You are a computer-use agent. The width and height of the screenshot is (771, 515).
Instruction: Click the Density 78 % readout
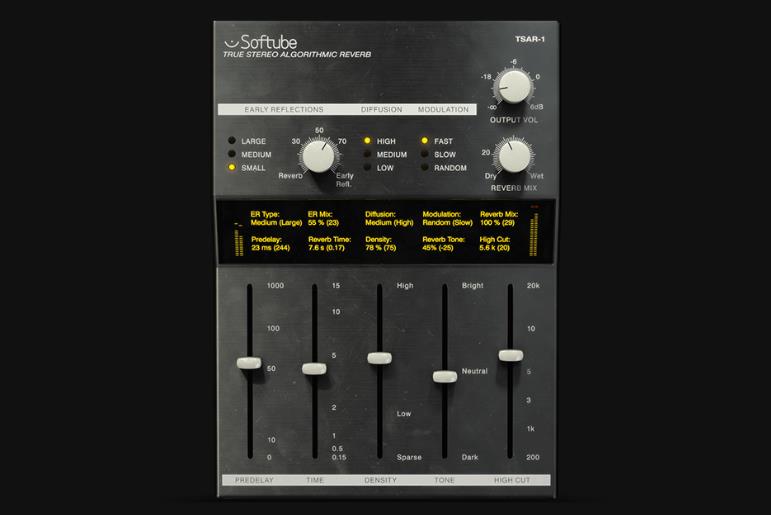click(381, 243)
